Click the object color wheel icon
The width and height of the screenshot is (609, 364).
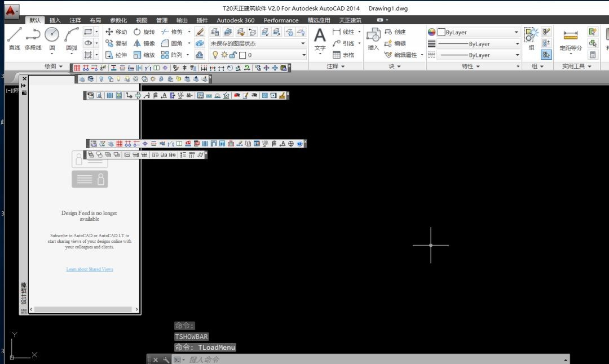[431, 32]
